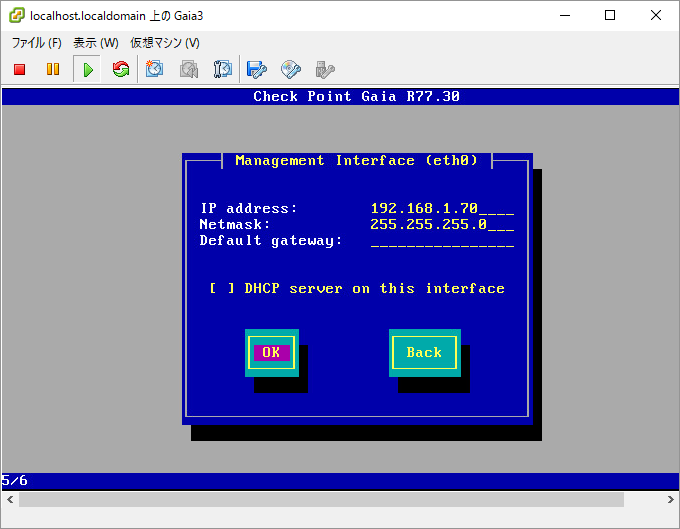
Task: Click the empty Default gateway field
Action: (442, 241)
